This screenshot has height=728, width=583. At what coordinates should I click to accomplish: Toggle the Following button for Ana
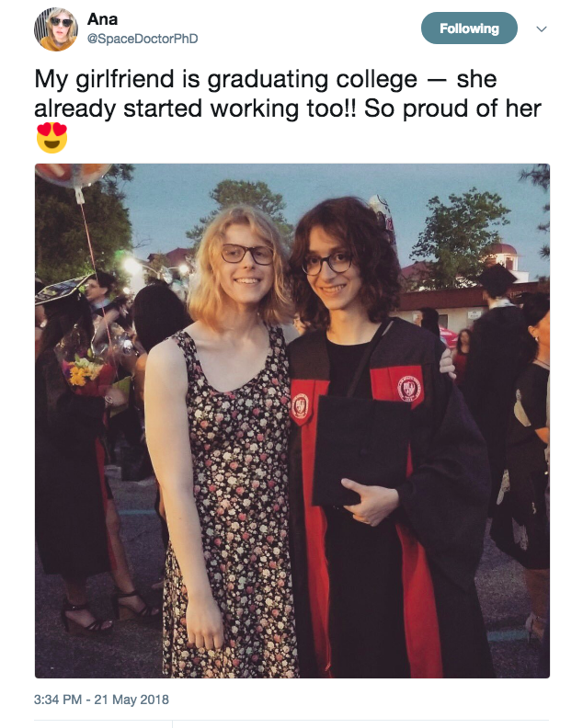point(469,28)
